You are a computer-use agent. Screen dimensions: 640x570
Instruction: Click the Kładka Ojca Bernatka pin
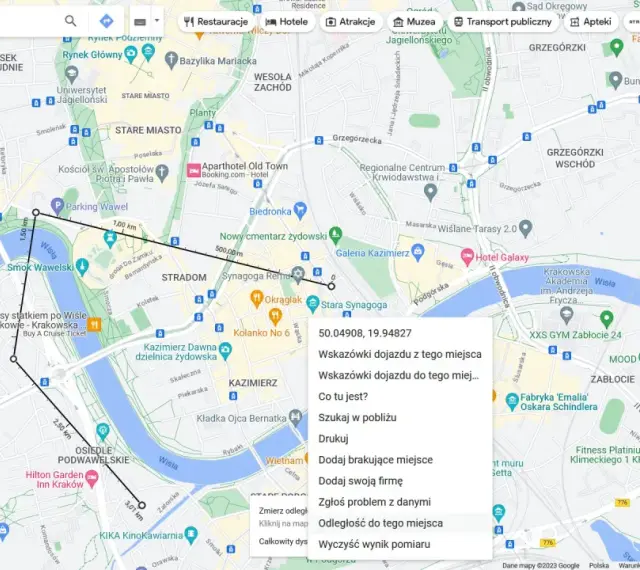coord(295,418)
